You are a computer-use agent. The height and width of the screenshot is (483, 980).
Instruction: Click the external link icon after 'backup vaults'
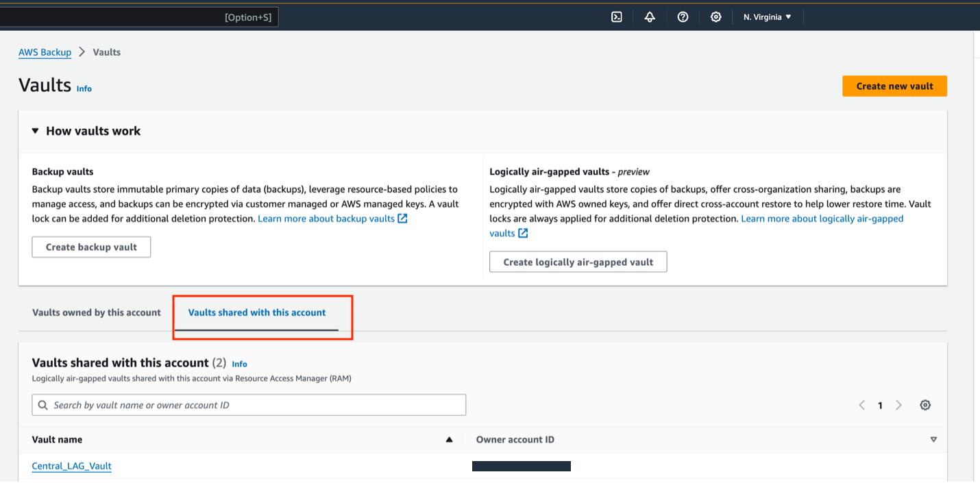[403, 218]
